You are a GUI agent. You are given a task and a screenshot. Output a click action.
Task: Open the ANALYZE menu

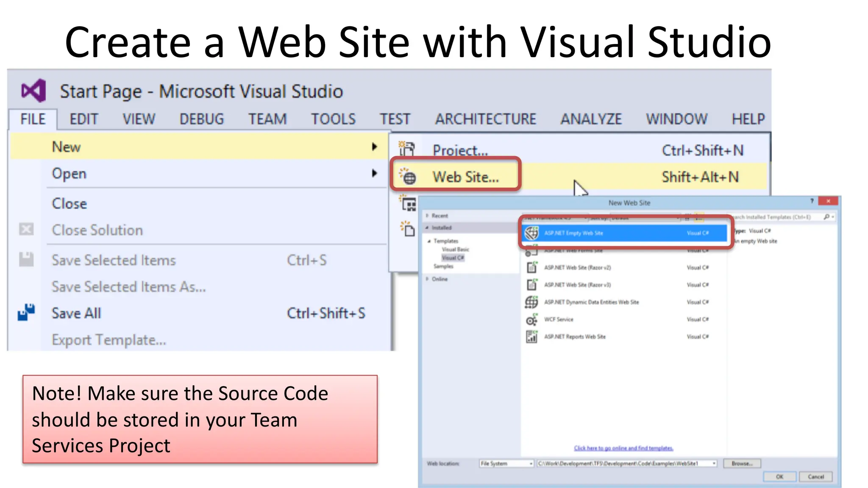tap(591, 119)
